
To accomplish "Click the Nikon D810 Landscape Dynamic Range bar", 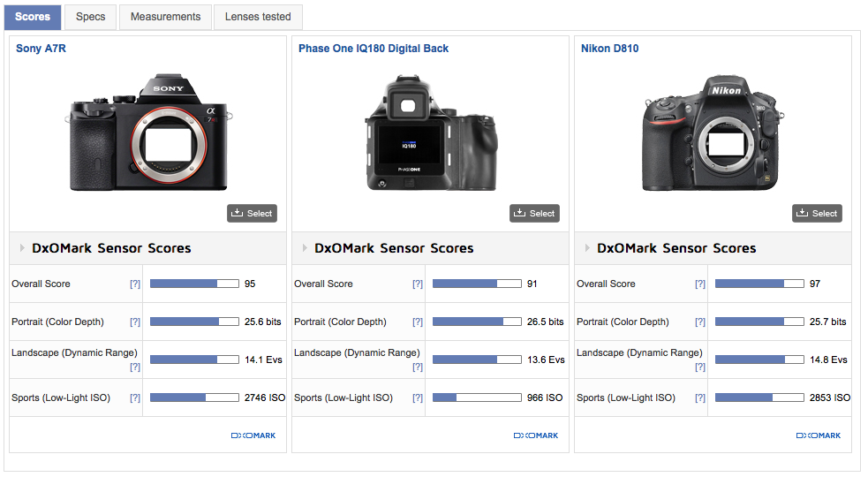I will [759, 360].
